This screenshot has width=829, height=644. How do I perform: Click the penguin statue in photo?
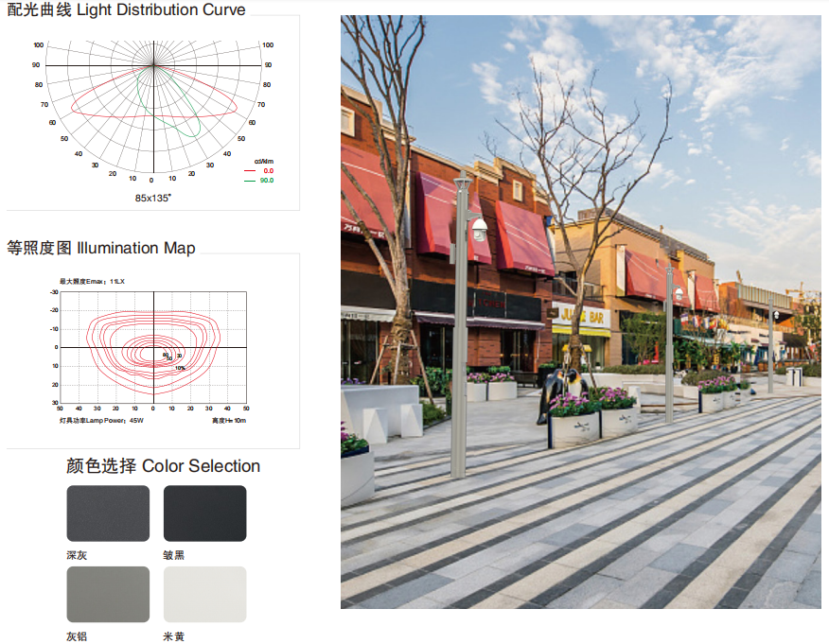tap(558, 390)
